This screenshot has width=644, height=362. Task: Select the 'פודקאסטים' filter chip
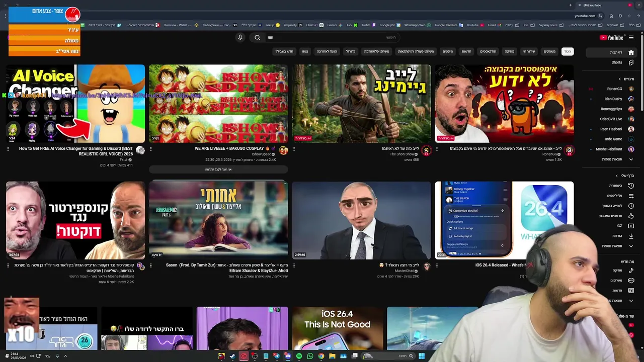(x=488, y=51)
